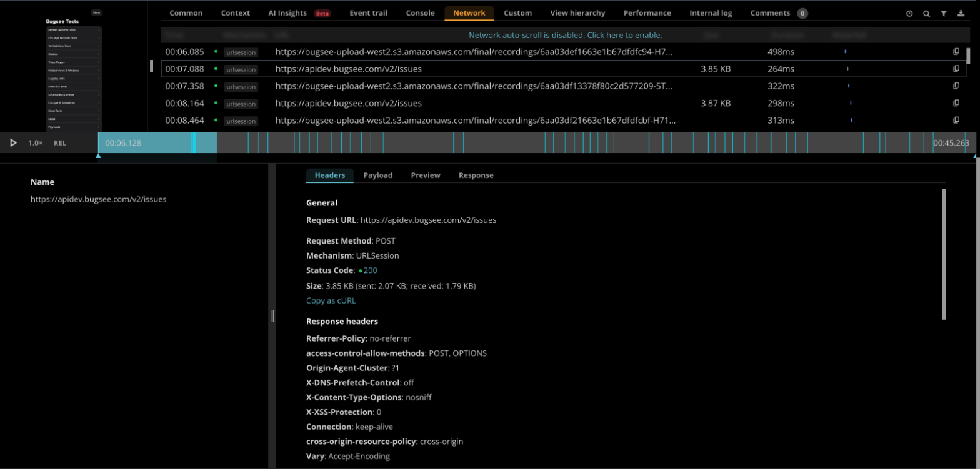Open the View hierarchy tab
The image size is (980, 469).
click(577, 13)
